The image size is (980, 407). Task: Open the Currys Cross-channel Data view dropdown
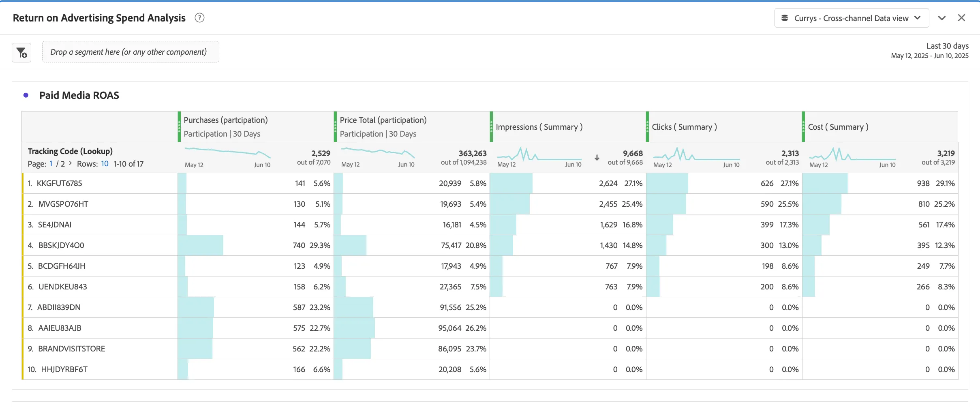coord(852,18)
